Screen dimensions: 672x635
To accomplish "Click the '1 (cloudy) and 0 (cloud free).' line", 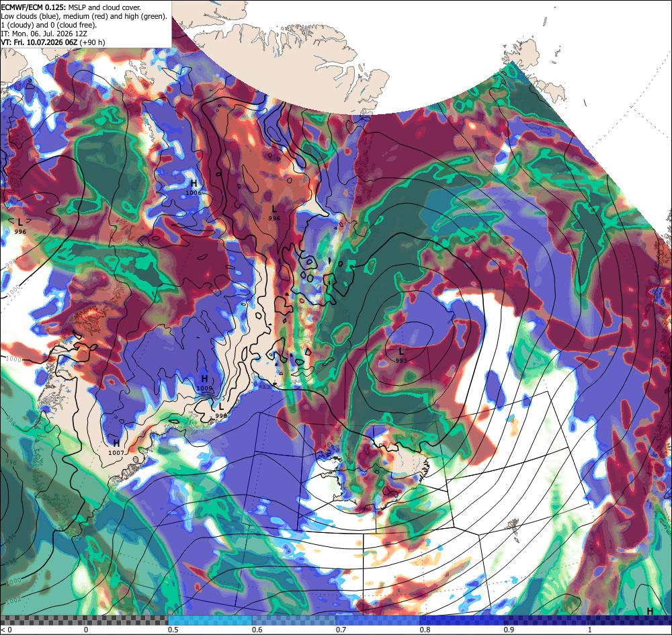I will tap(49, 25).
